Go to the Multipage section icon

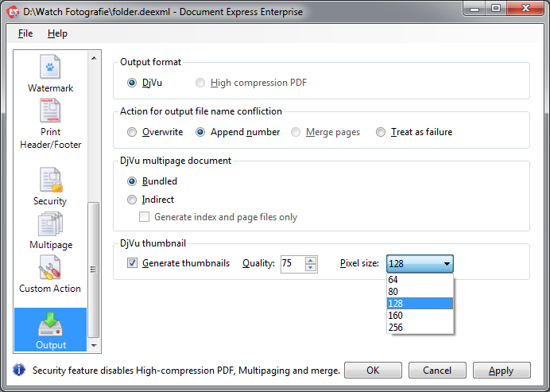[50, 223]
